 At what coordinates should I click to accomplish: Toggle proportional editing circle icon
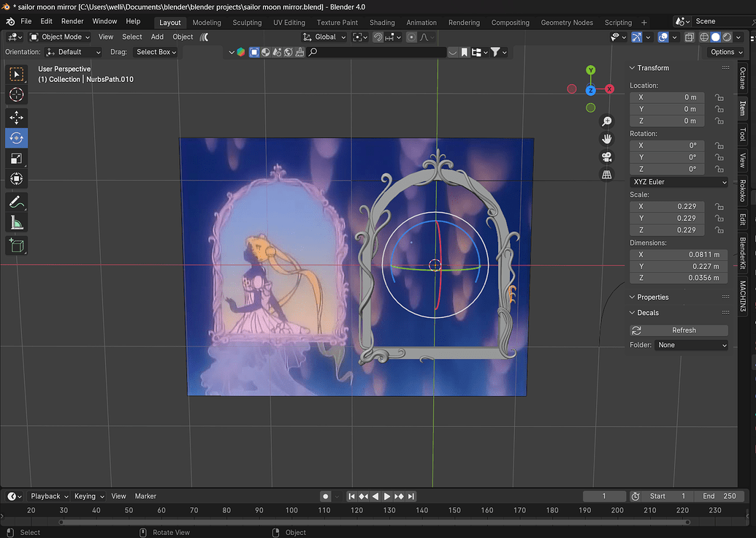click(411, 37)
